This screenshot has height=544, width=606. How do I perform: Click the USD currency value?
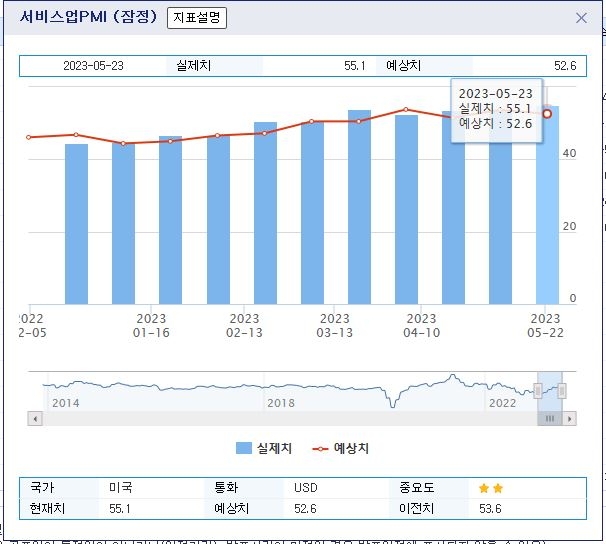[306, 488]
